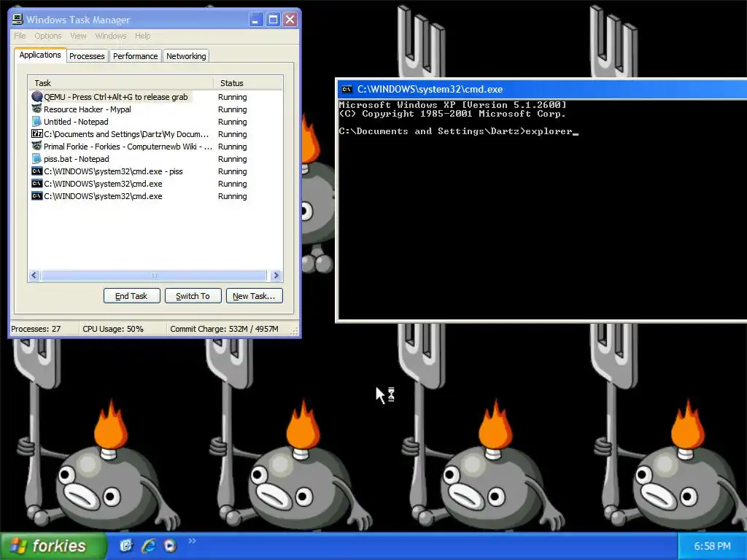Click the QEMU globe icon in task list
This screenshot has width=747, height=560.
pos(37,97)
